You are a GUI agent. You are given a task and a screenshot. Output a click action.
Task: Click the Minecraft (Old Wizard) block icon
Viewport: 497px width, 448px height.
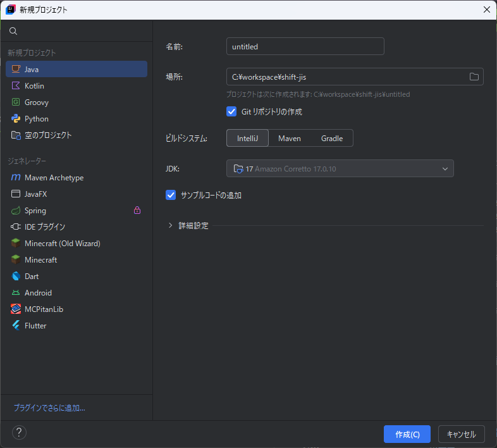16,243
